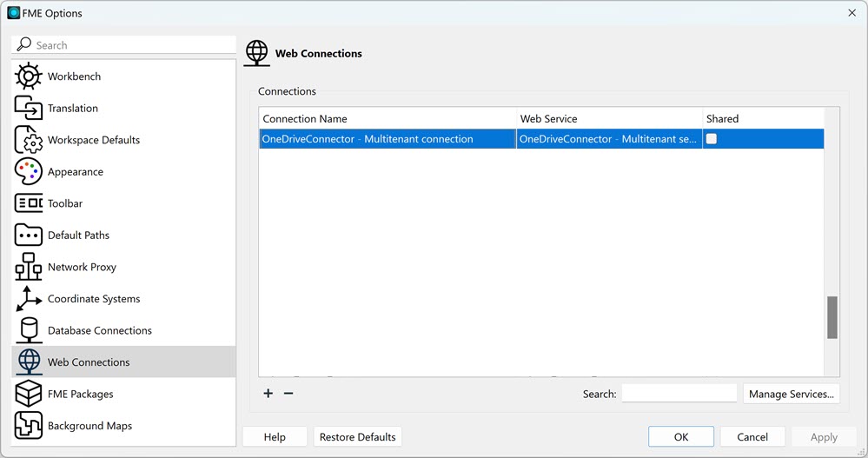Toggle Shared checkbox for OneDriveConnector connection
The height and width of the screenshot is (458, 868).
coord(712,138)
